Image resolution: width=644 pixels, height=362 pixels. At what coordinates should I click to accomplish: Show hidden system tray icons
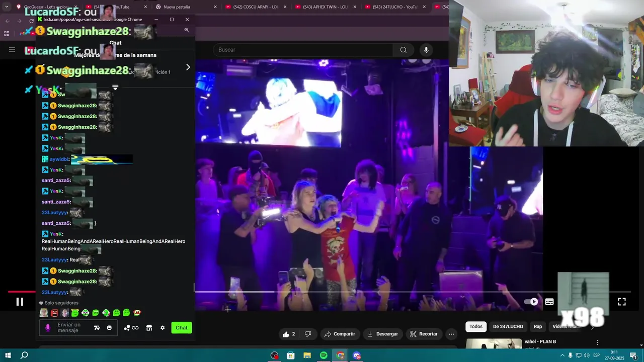[561, 355]
